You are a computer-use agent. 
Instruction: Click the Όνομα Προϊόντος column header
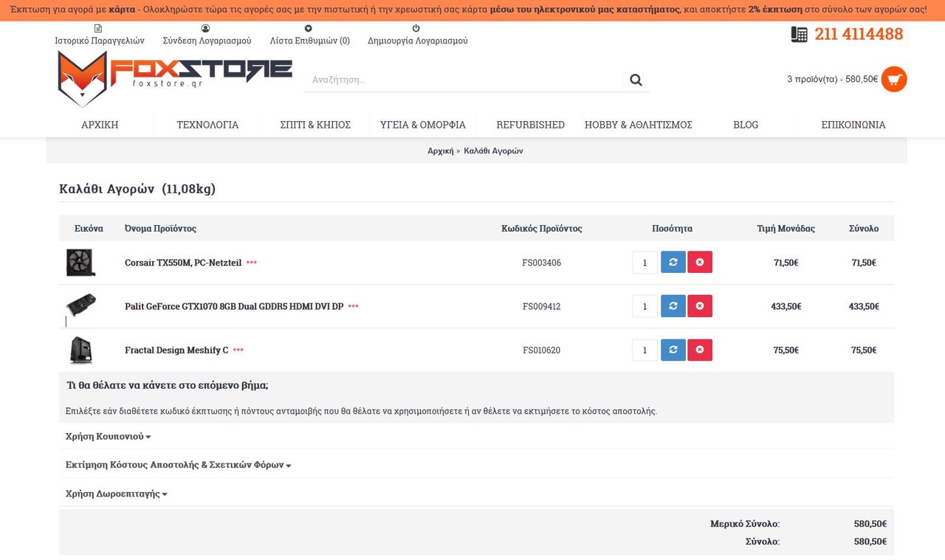tap(160, 228)
